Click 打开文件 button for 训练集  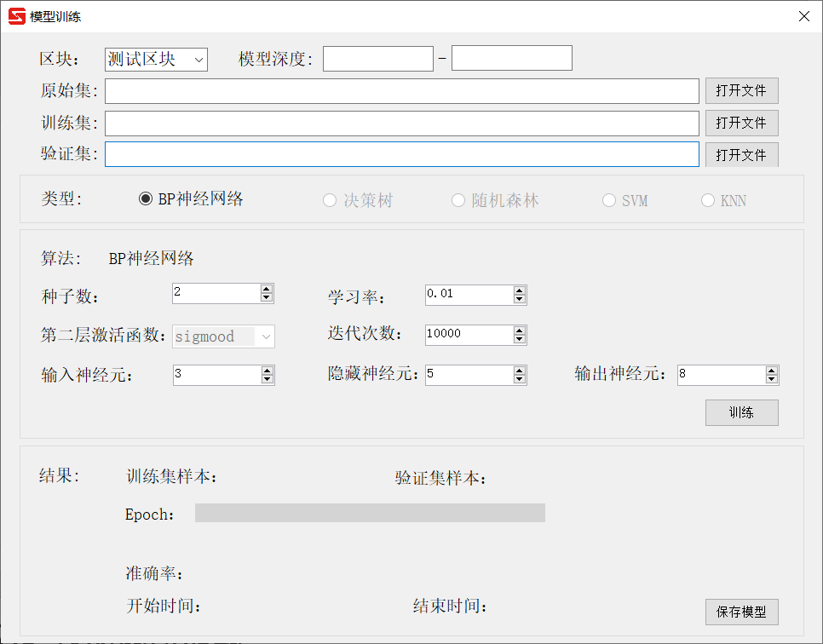point(742,123)
